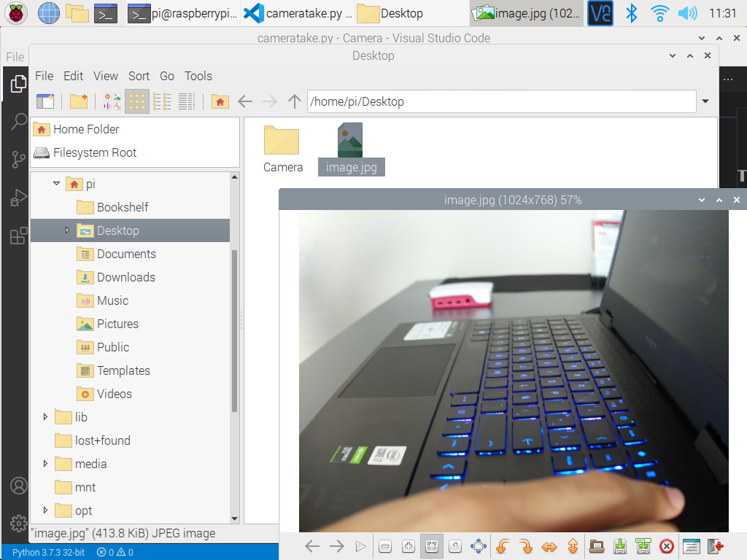Expand the lib folder in tree

[x=46, y=417]
